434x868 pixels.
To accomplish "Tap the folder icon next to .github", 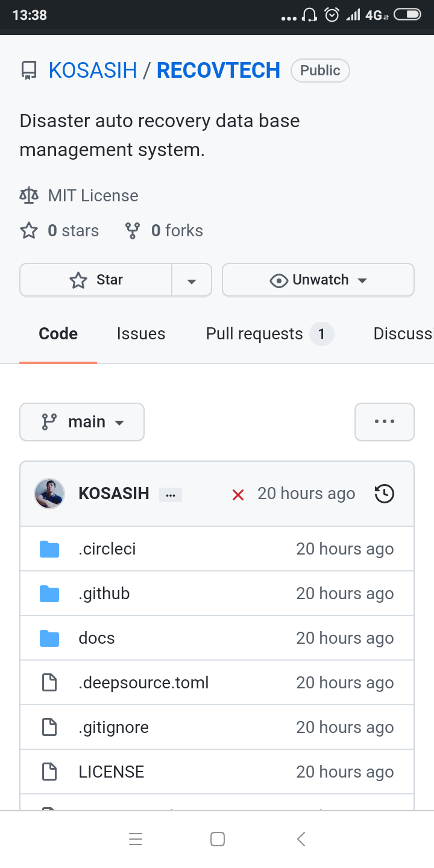I will pos(49,594).
